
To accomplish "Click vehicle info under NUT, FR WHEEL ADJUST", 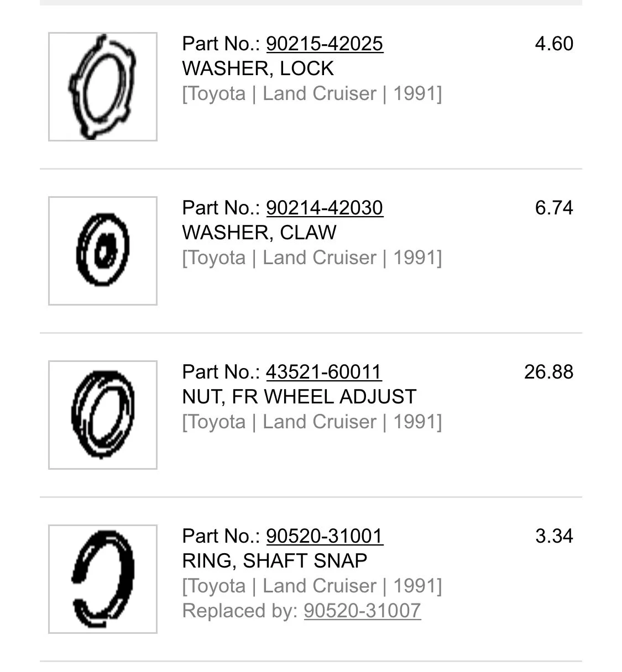I will (x=312, y=422).
